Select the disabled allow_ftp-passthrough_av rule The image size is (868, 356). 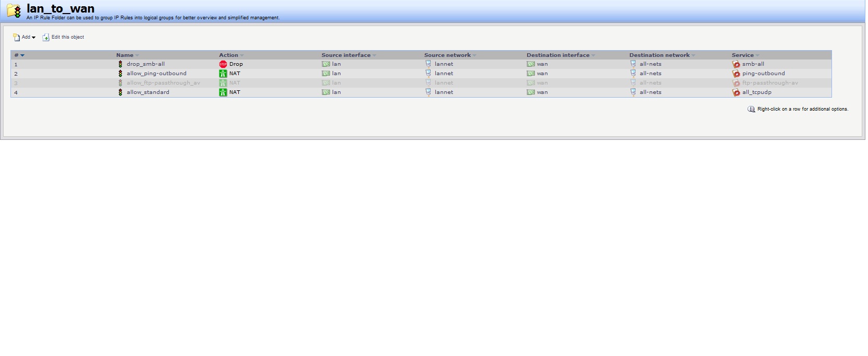pyautogui.click(x=163, y=83)
